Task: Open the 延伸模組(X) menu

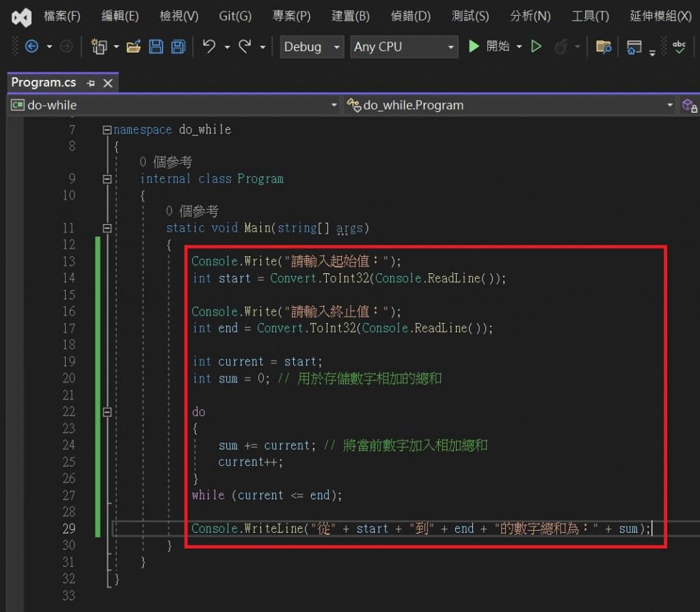Action: pyautogui.click(x=661, y=16)
